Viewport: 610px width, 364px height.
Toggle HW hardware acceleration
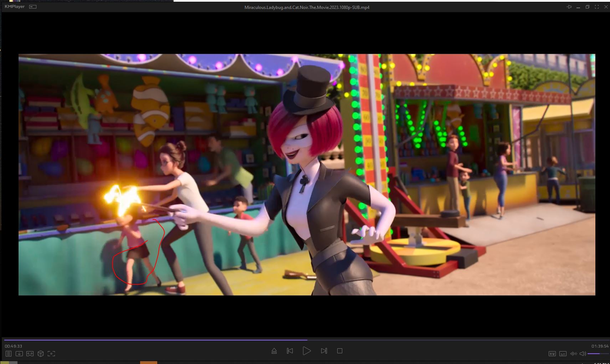tap(552, 354)
